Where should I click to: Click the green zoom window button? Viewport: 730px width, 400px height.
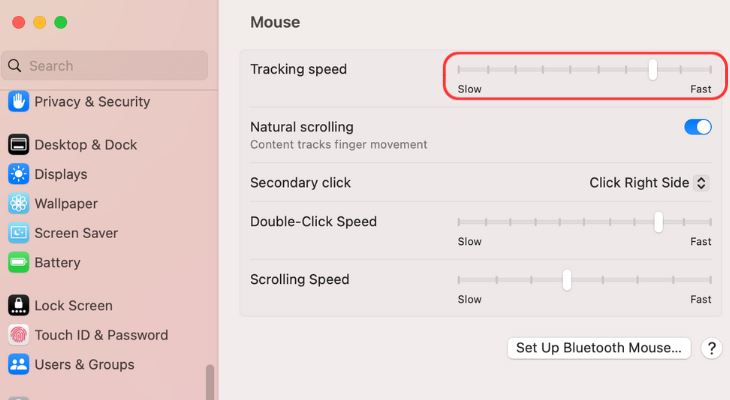point(61,22)
